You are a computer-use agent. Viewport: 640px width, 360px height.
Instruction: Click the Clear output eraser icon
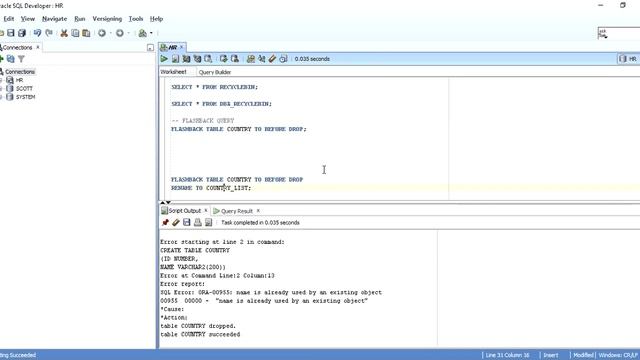click(x=176, y=222)
